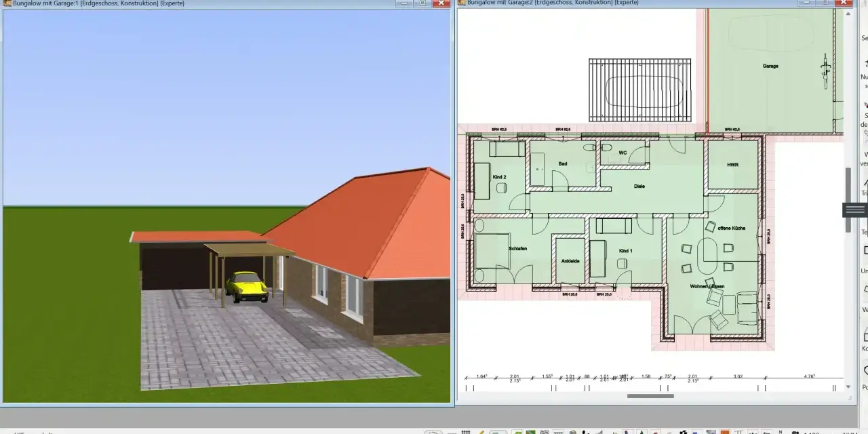Select the 1.58 dimension value
Image resolution: width=868 pixels, height=434 pixels.
(646, 376)
